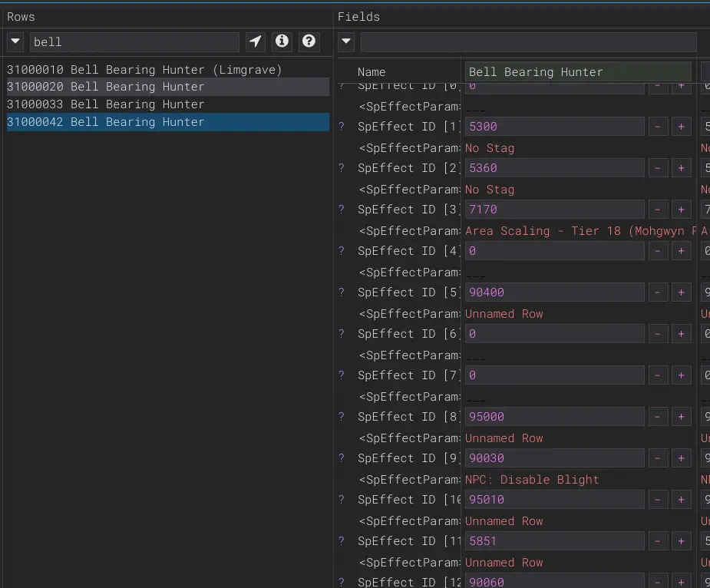The image size is (710, 588).
Task: Increment SpEffect ID [4] with plus button
Action: pyautogui.click(x=681, y=251)
